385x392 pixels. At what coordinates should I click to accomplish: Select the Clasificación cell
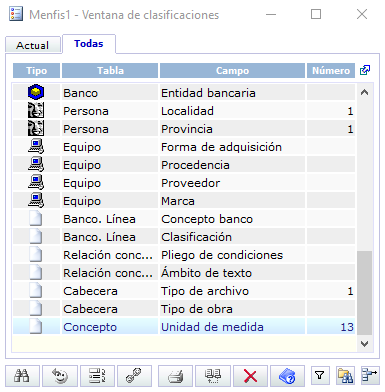232,237
